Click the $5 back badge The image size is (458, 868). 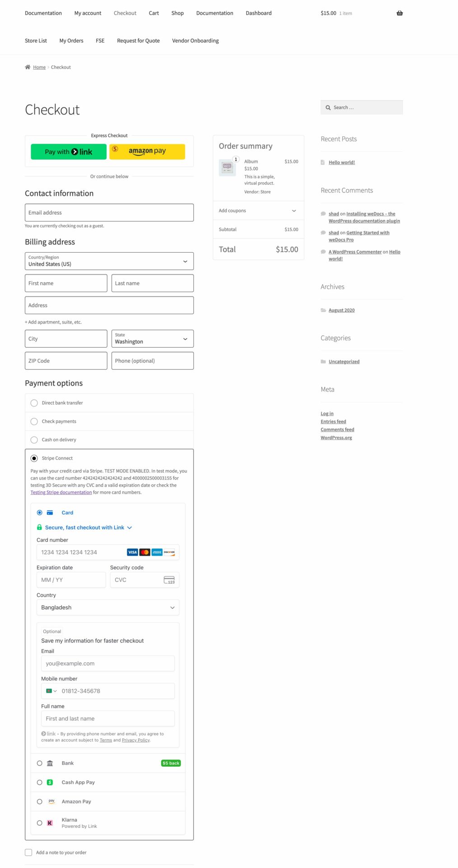pyautogui.click(x=171, y=763)
